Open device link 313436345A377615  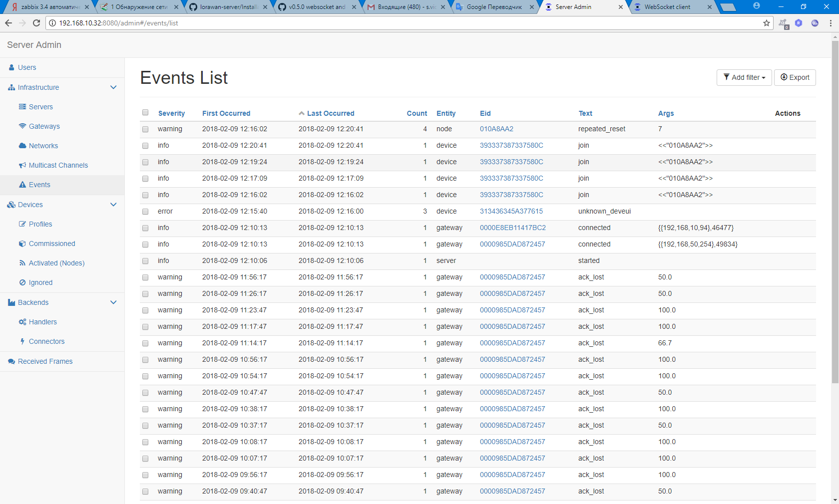[x=511, y=211]
